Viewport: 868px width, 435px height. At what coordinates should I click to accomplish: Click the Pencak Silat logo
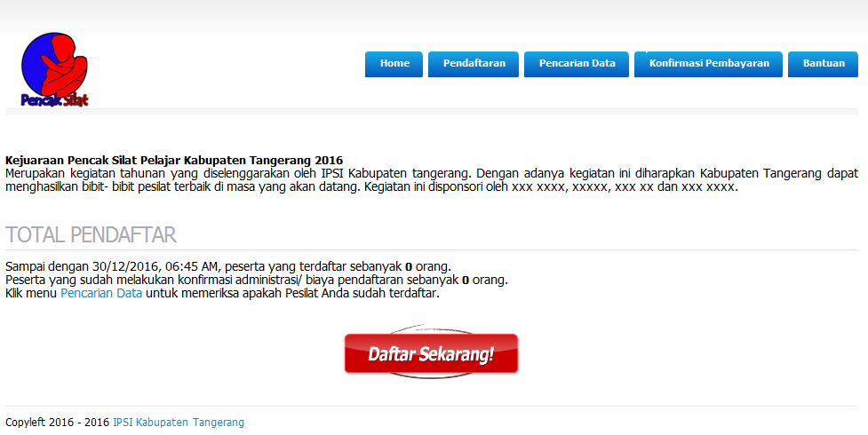[x=55, y=69]
